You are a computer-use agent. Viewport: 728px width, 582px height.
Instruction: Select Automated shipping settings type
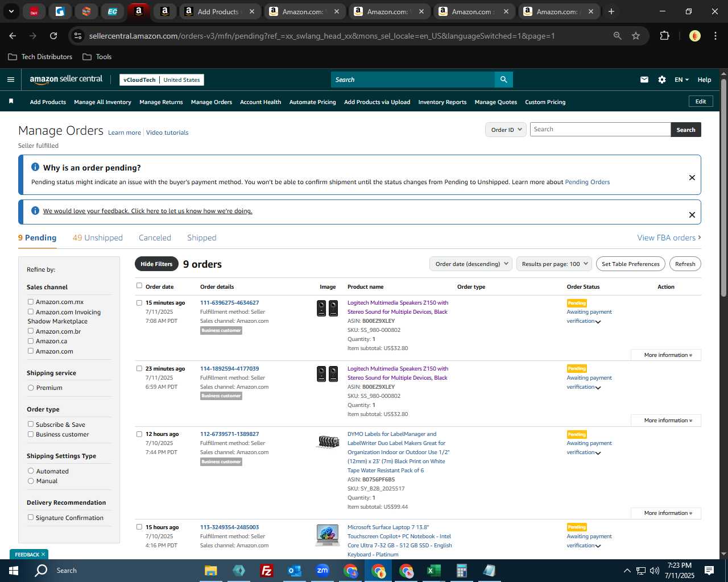[31, 471]
